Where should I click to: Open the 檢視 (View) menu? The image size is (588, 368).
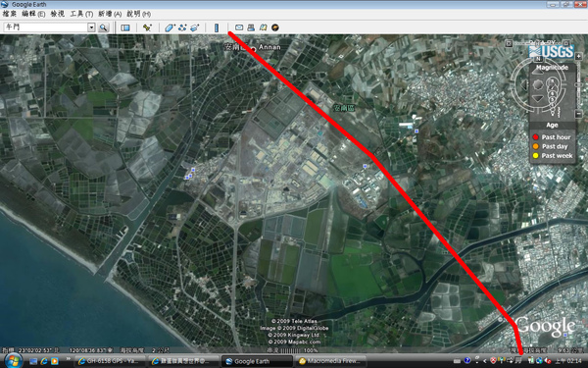pyautogui.click(x=58, y=14)
